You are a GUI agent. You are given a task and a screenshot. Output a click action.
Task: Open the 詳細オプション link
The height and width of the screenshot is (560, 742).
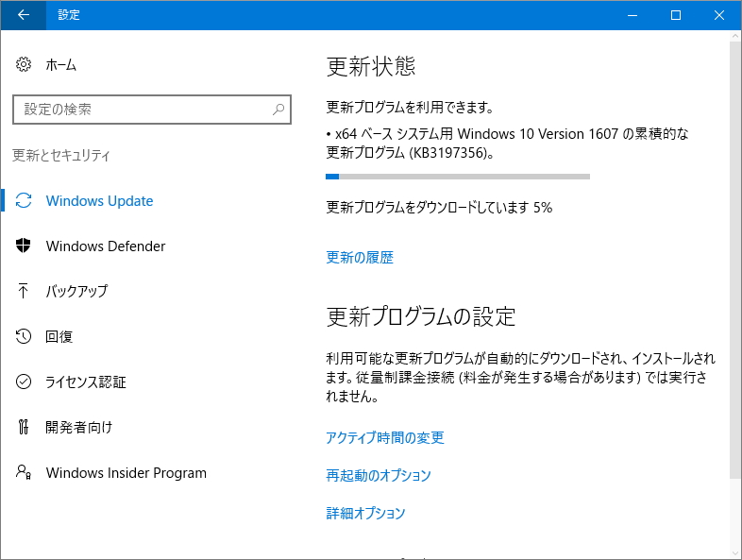pyautogui.click(x=365, y=513)
